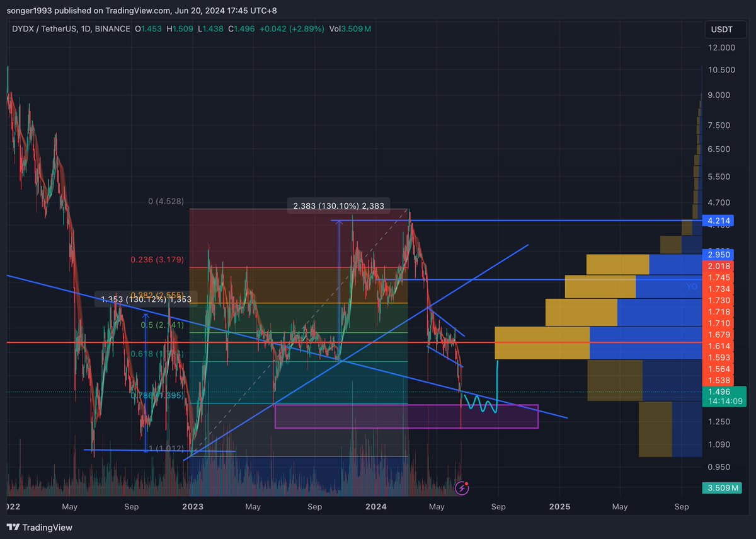
Task: Select the purple rectangle drawing below the price
Action: coord(406,415)
